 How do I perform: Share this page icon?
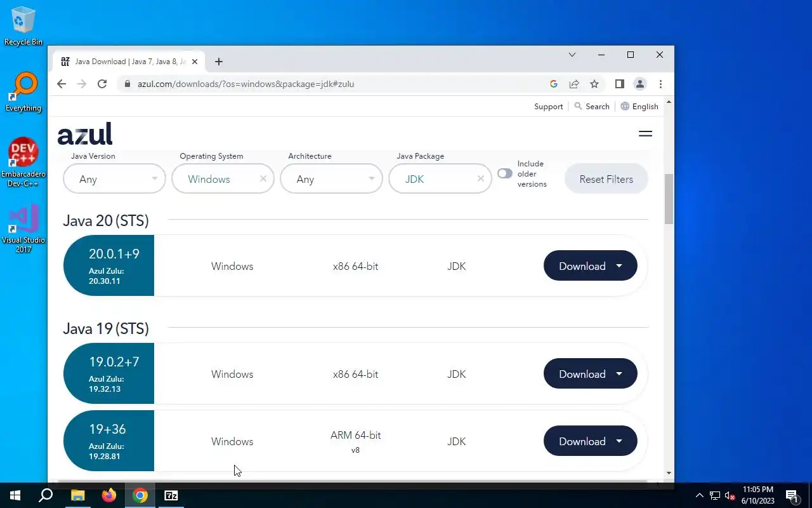coord(574,84)
